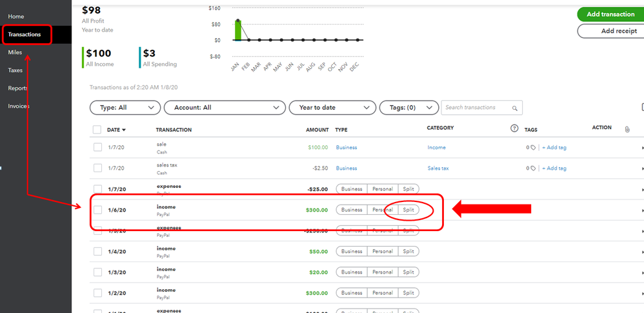Click the DATE sort arrow
The height and width of the screenshot is (313, 644).
(124, 130)
